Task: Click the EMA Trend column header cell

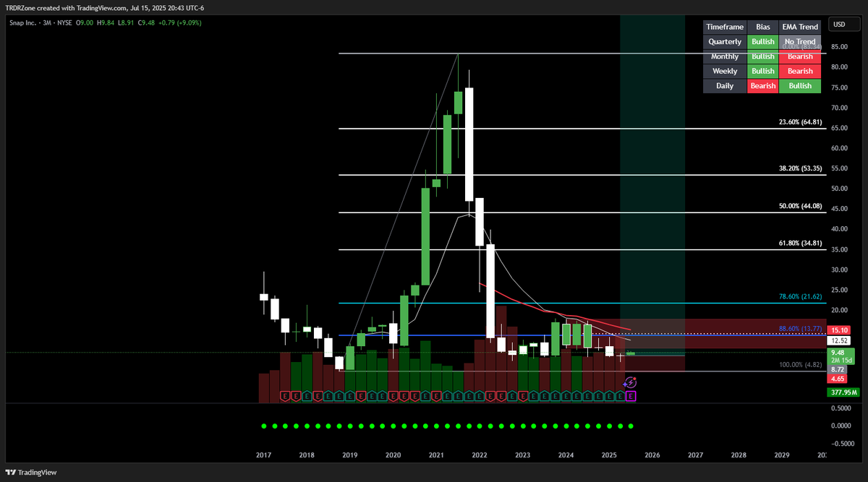Action: click(800, 27)
